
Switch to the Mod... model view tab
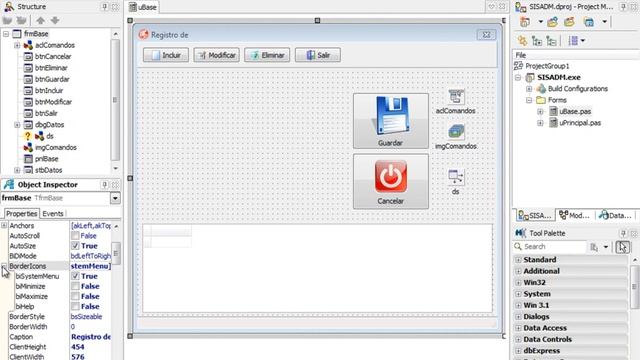pyautogui.click(x=575, y=215)
